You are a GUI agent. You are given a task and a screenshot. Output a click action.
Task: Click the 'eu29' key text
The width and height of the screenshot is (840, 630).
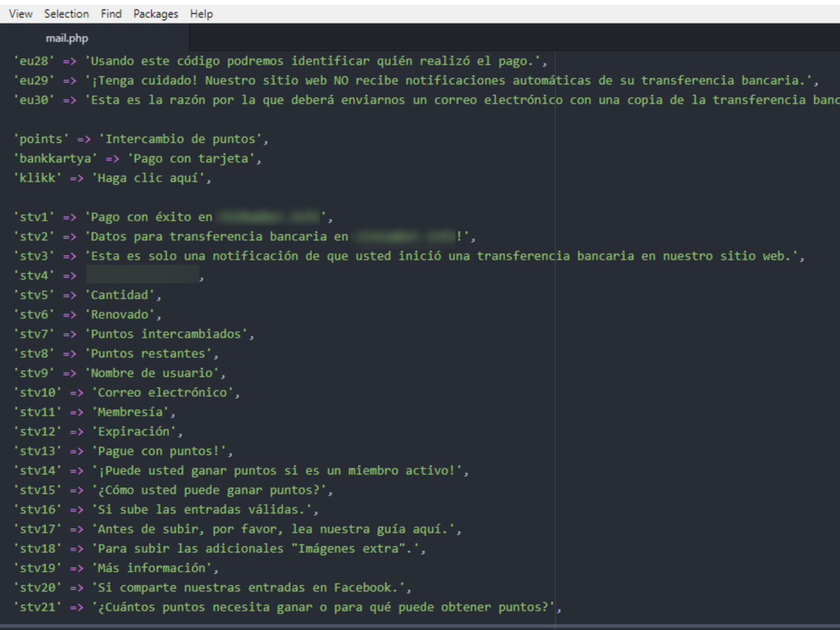click(x=34, y=81)
